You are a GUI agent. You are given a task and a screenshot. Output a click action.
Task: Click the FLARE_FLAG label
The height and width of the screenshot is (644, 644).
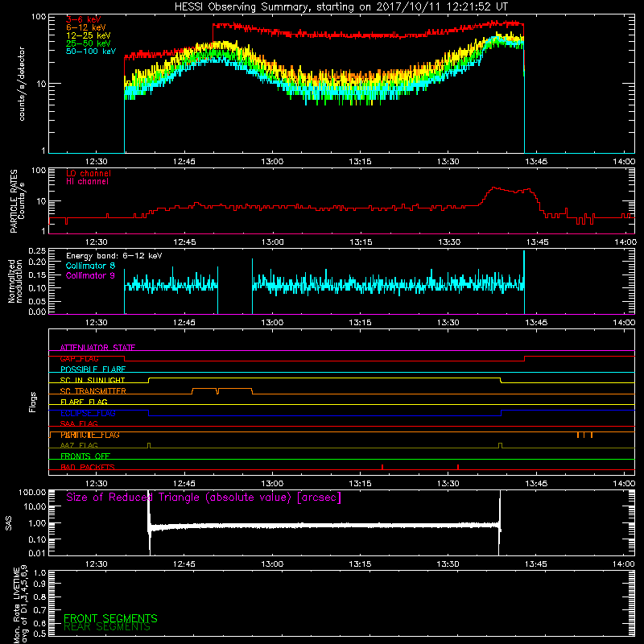[x=84, y=402]
